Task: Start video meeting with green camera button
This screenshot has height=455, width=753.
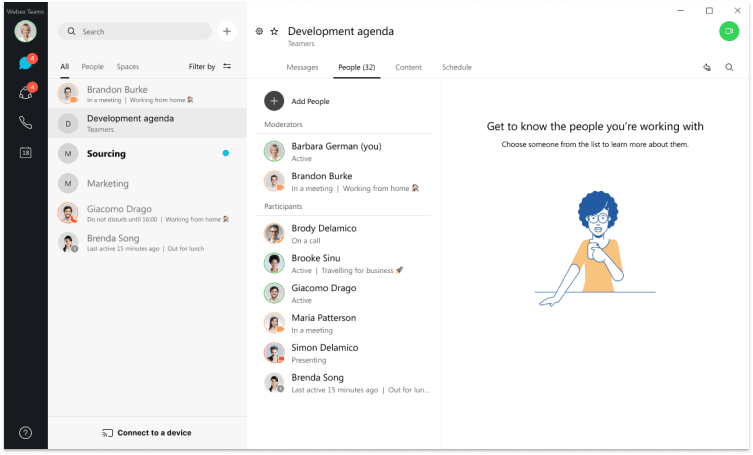Action: [729, 31]
